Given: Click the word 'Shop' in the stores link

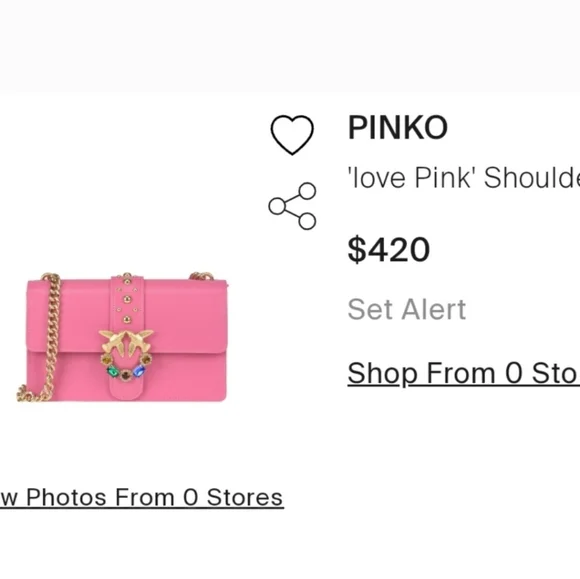Looking at the screenshot, I should tap(382, 374).
